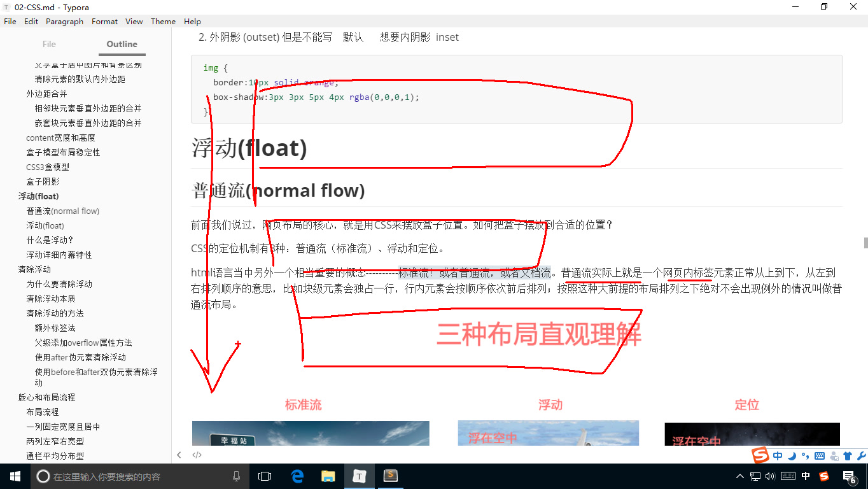
Task: Open Sogou soft keyboard icon
Action: (819, 456)
